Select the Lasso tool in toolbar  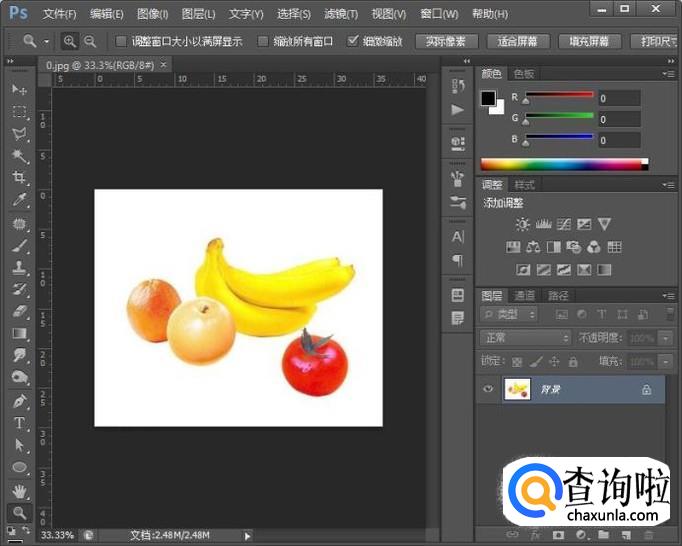click(x=19, y=134)
